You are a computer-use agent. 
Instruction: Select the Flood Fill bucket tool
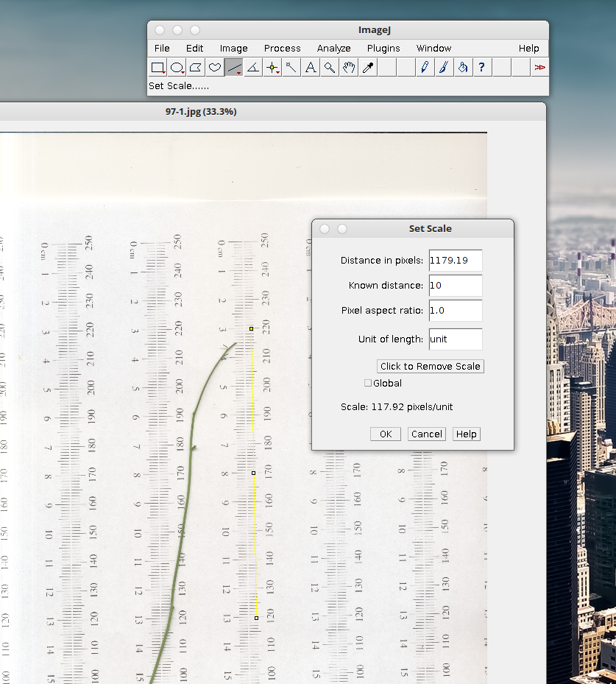pyautogui.click(x=463, y=68)
